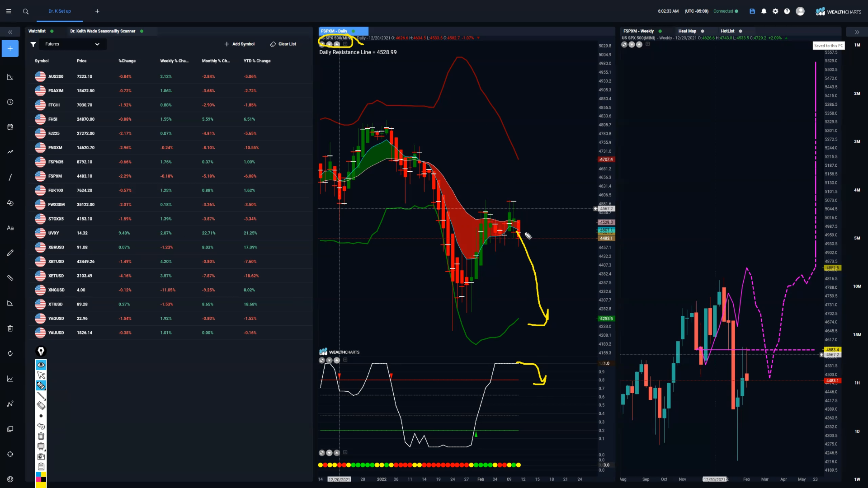This screenshot has width=868, height=488.
Task: Sort watchlist by Price column
Action: click(x=81, y=61)
